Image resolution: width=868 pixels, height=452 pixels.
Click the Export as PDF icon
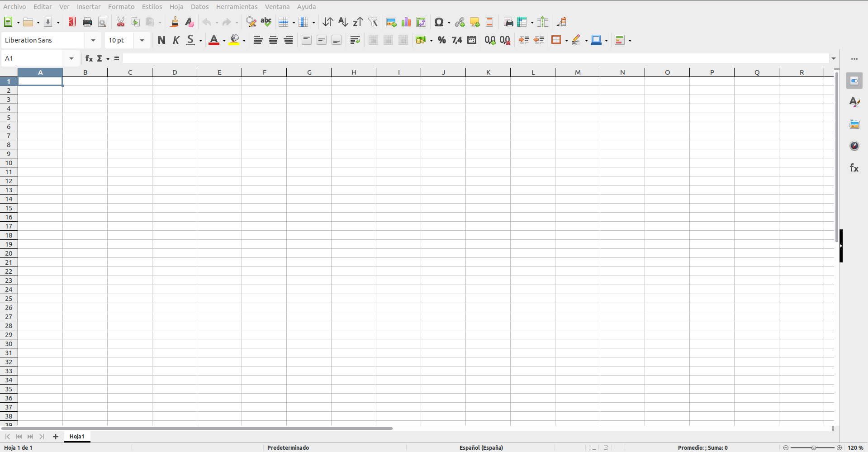point(72,22)
